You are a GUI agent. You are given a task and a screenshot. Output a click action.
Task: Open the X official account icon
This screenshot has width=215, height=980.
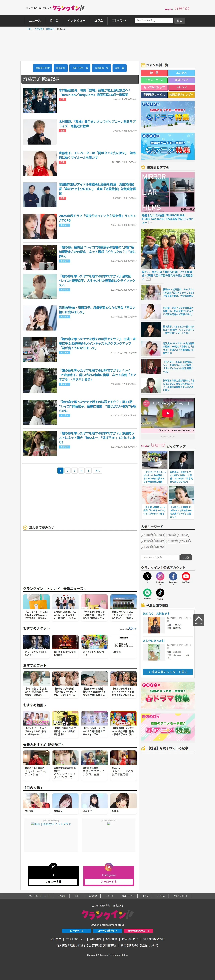148,576
